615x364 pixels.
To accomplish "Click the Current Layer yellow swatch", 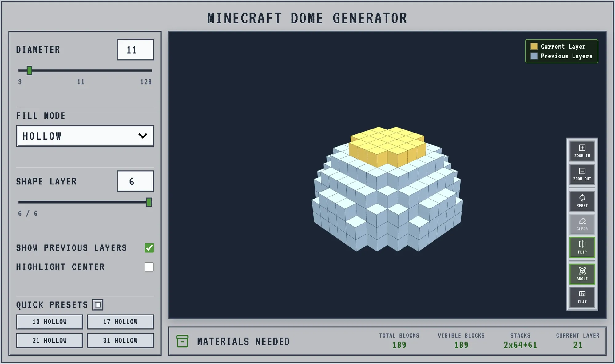I will pos(534,46).
